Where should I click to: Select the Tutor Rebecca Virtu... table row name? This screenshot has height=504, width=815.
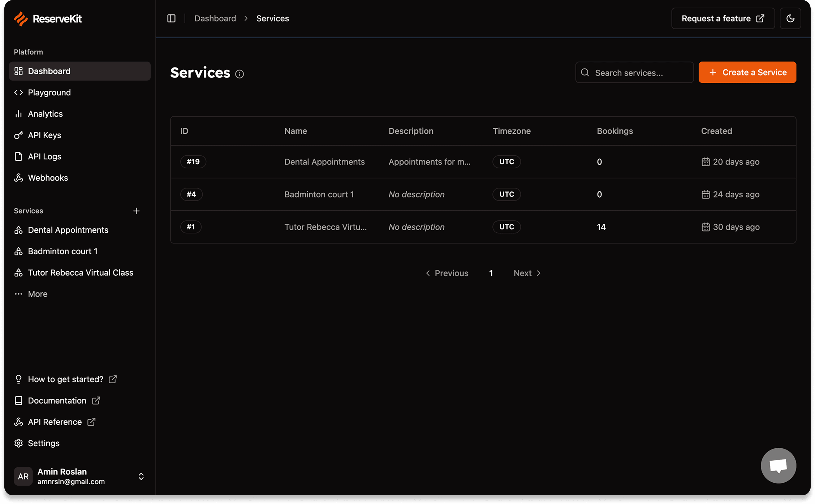(325, 227)
